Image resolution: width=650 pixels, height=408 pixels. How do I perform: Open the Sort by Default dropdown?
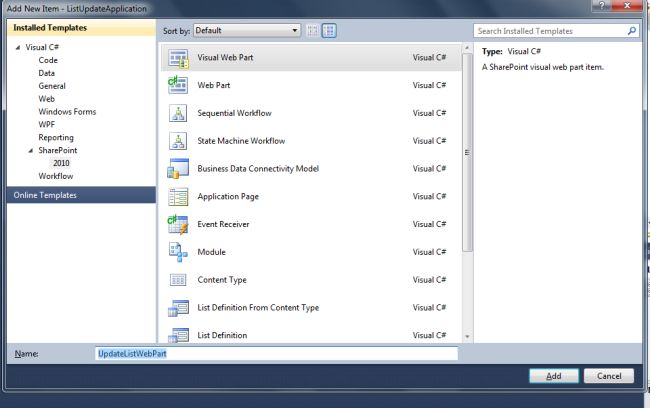pos(246,31)
